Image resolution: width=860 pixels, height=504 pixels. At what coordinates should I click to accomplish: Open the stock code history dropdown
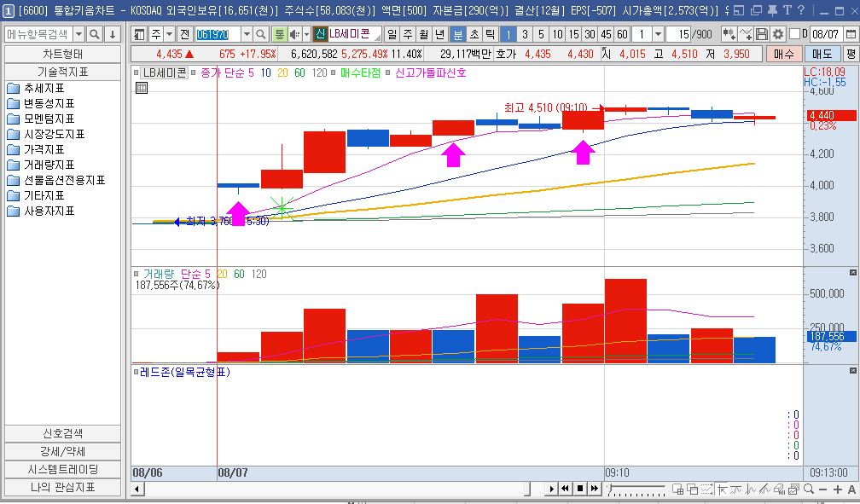(x=247, y=35)
